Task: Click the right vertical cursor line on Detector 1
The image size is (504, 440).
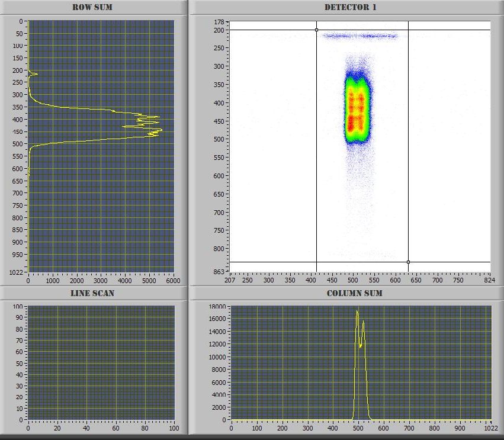Action: tap(409, 148)
